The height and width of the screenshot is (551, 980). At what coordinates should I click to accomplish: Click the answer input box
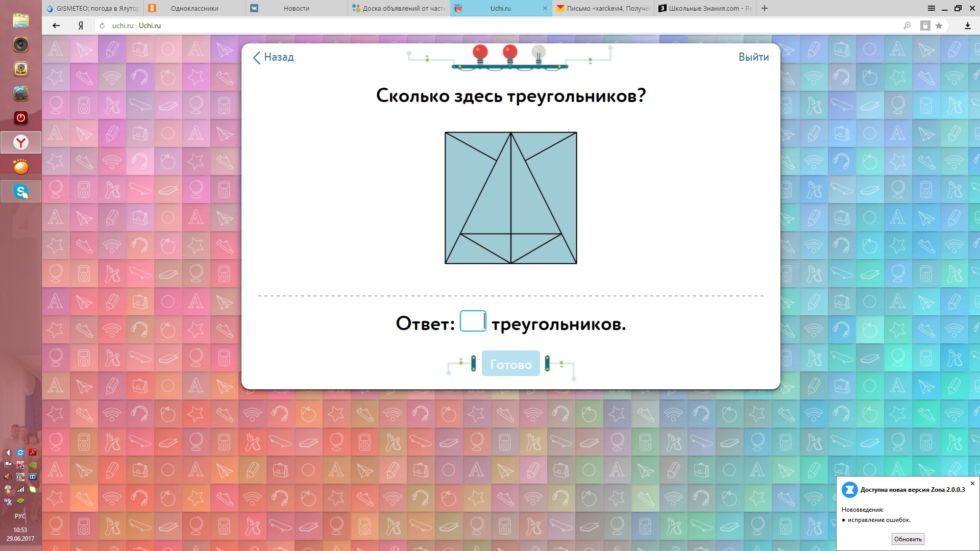coord(473,321)
